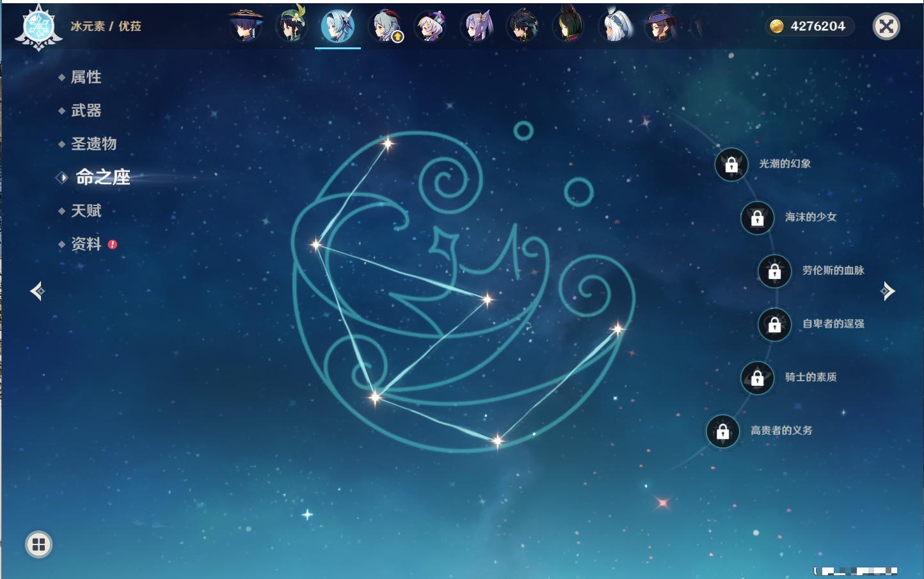
Task: Click the 海沫的少女 label
Action: (x=811, y=217)
